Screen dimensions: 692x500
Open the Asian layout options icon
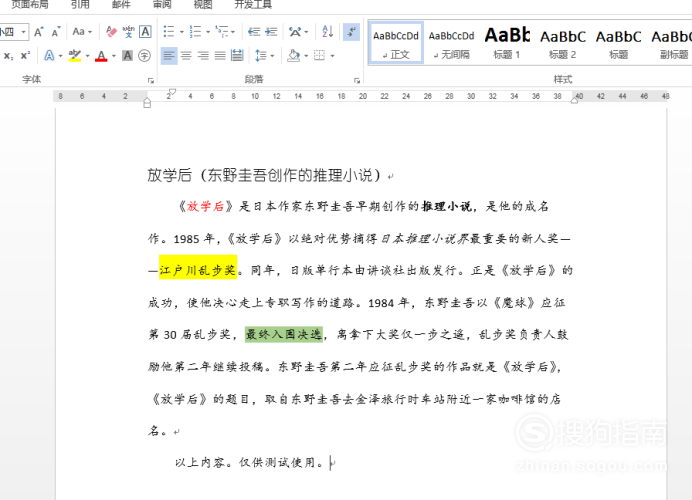(x=294, y=32)
